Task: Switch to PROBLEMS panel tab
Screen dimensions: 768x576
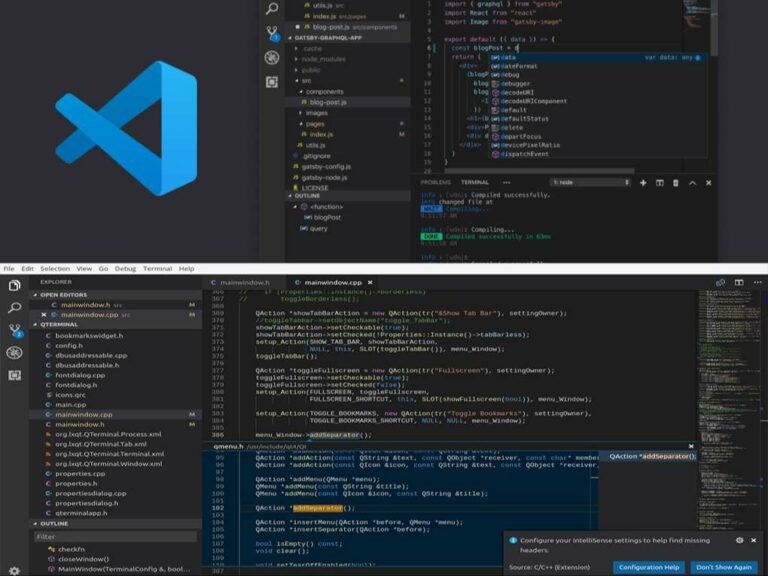Action: [435, 182]
